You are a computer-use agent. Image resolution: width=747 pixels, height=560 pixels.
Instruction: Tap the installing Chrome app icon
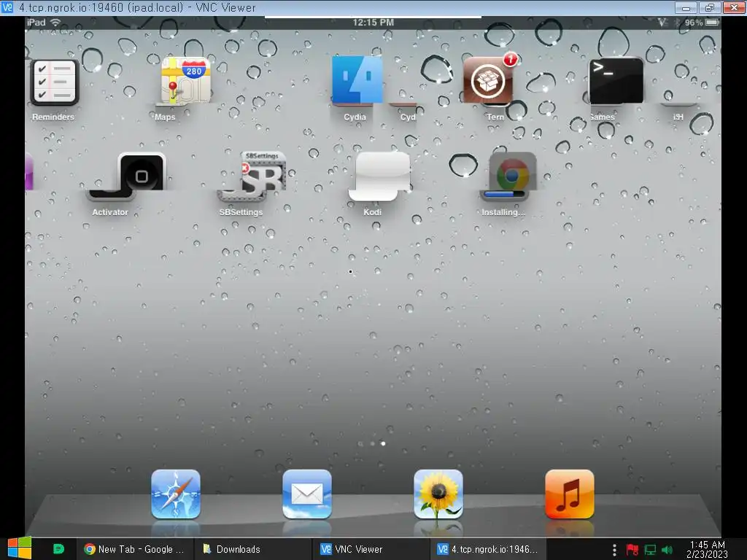pos(512,172)
